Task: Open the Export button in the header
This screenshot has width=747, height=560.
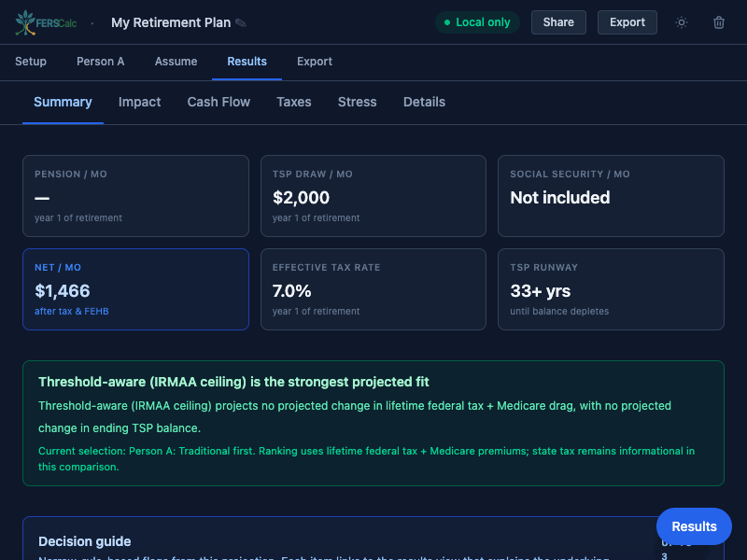Action: click(627, 21)
